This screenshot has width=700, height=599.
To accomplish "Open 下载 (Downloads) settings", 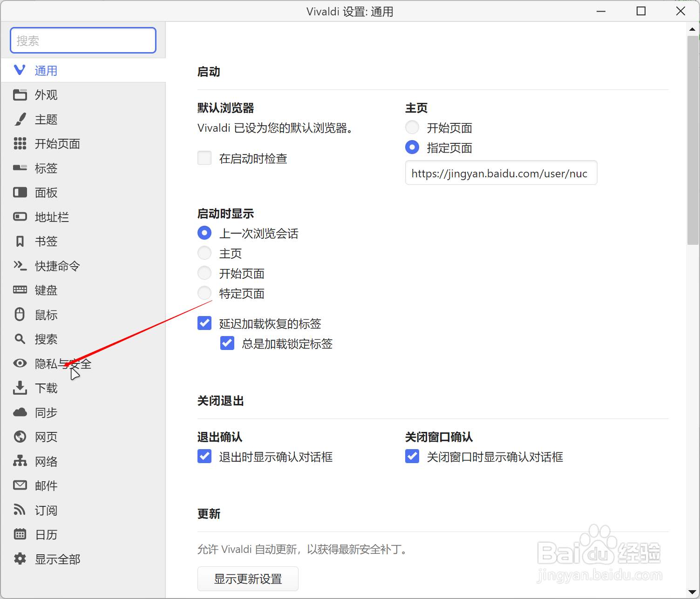I will tap(46, 388).
